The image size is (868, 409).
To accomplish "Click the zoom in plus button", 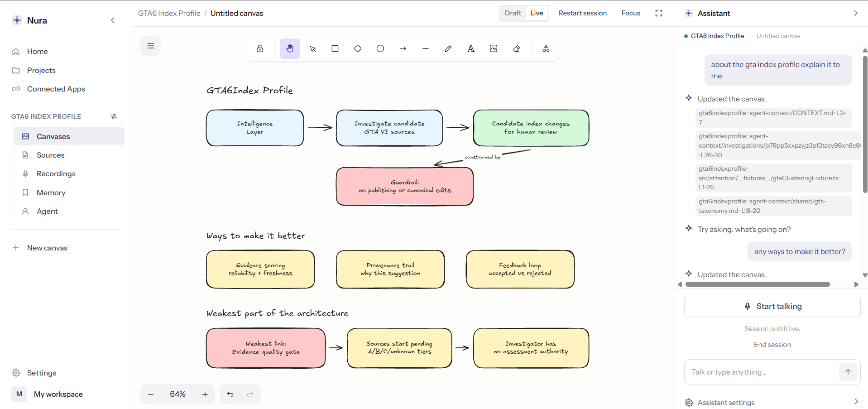I will click(x=205, y=394).
